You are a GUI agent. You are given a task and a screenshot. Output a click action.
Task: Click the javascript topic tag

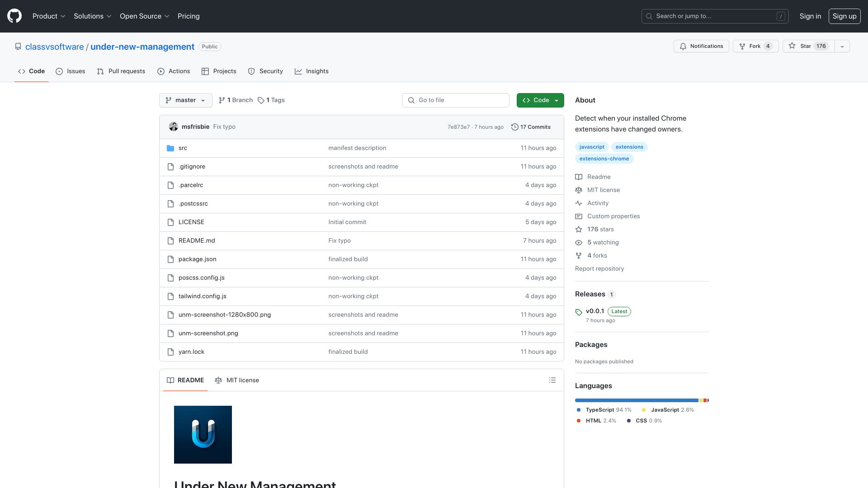tap(592, 147)
